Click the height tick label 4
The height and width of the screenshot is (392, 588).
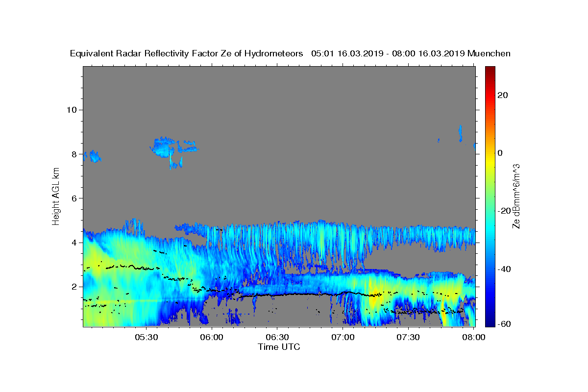[x=74, y=243]
